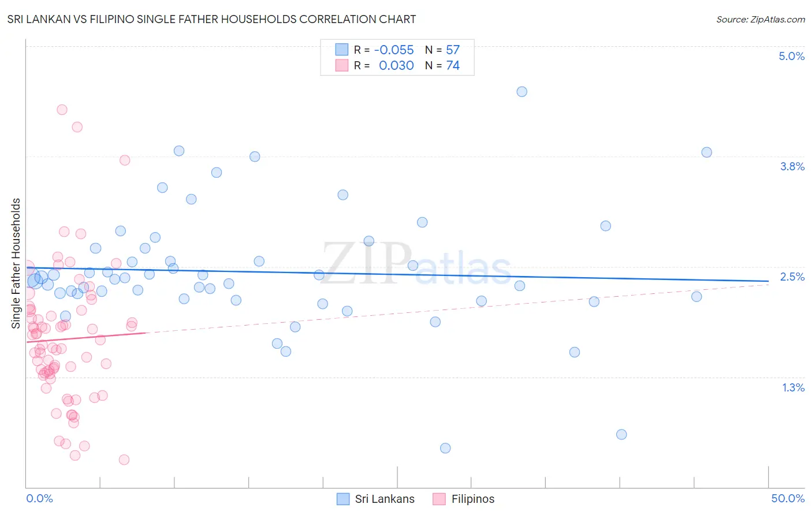Click the blue swatch beside R = -0.055
812x515 pixels.
click(342, 50)
